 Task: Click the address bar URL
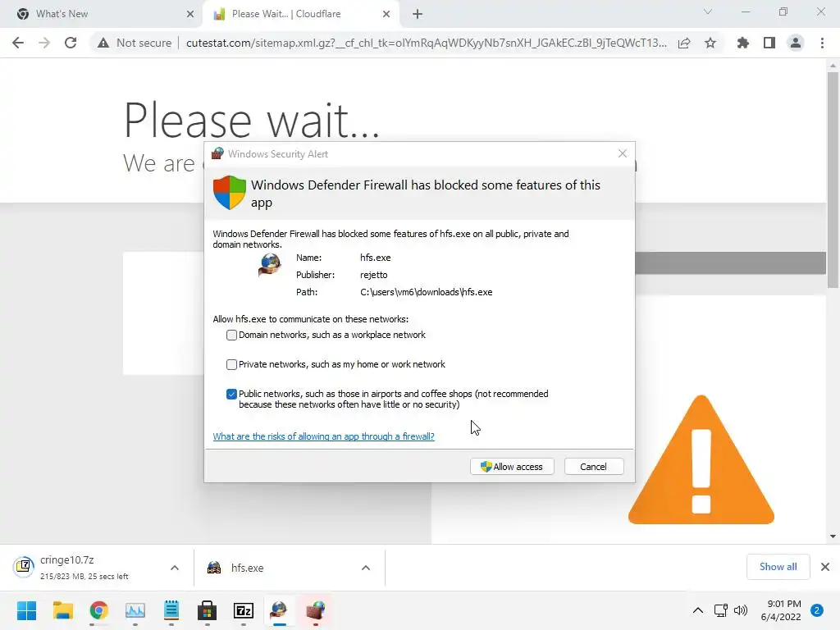427,43
